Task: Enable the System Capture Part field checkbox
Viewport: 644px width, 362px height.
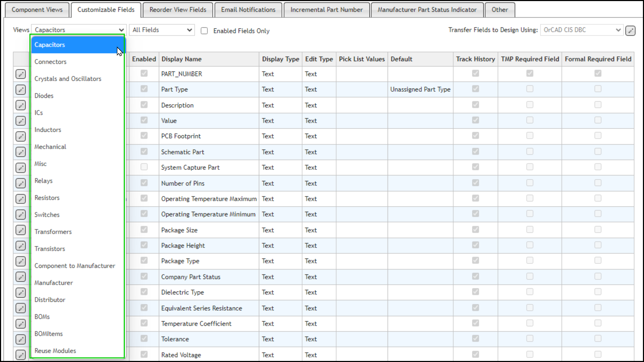Action: 144,167
